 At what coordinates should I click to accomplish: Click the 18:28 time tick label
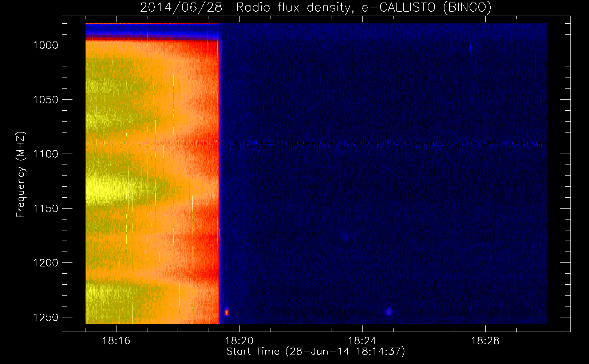click(x=485, y=341)
